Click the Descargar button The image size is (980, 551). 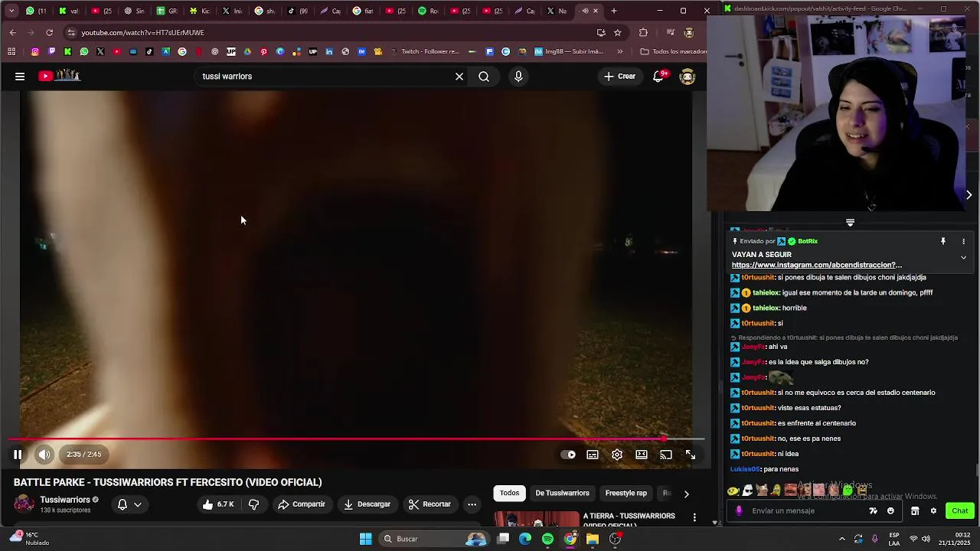click(x=367, y=504)
